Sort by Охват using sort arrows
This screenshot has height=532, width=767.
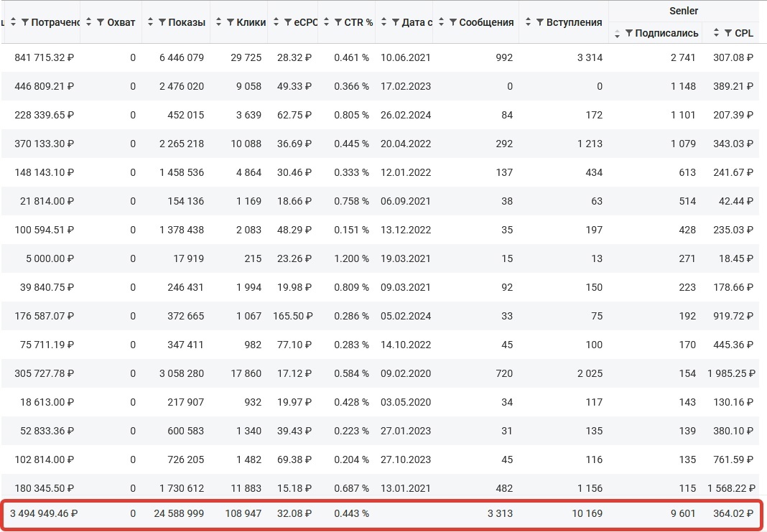tap(88, 22)
